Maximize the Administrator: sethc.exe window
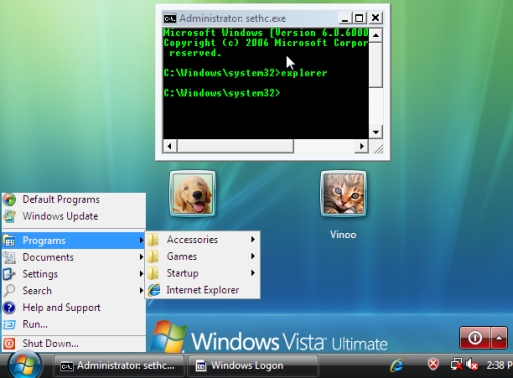The image size is (513, 378). [x=359, y=18]
